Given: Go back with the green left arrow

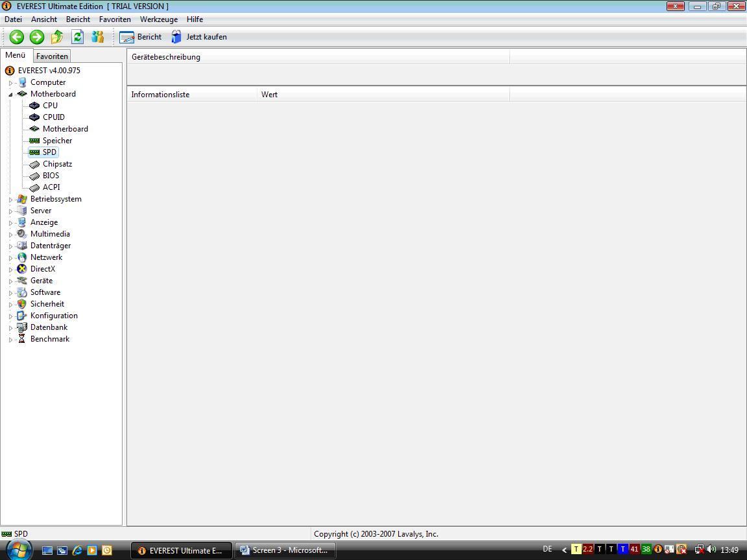Looking at the screenshot, I should pos(17,37).
